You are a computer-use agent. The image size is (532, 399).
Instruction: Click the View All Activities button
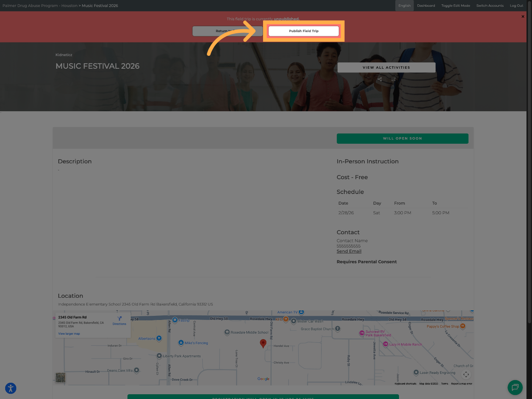click(386, 68)
